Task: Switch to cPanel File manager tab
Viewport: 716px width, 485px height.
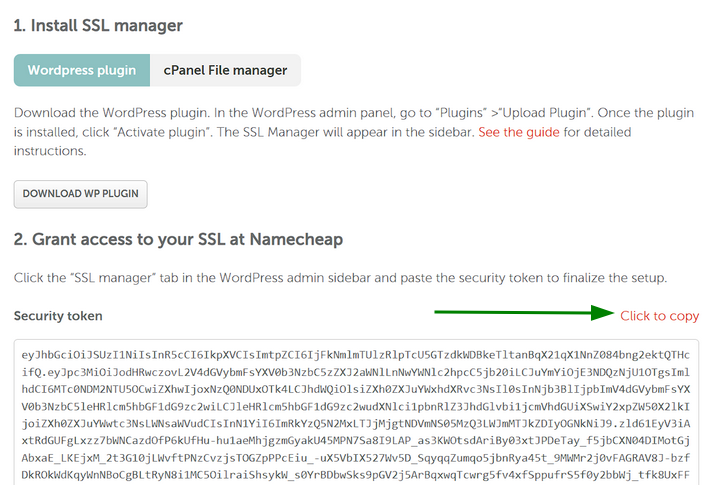Action: tap(226, 70)
